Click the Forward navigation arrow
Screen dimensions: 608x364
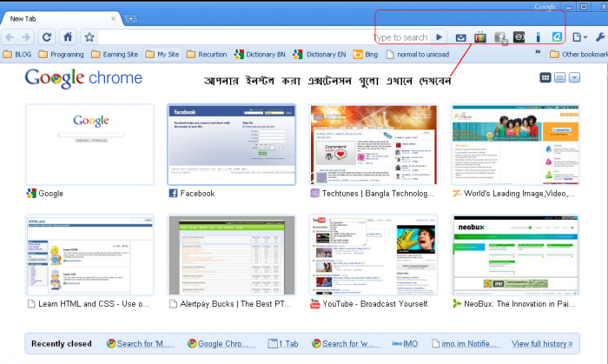pos(25,37)
